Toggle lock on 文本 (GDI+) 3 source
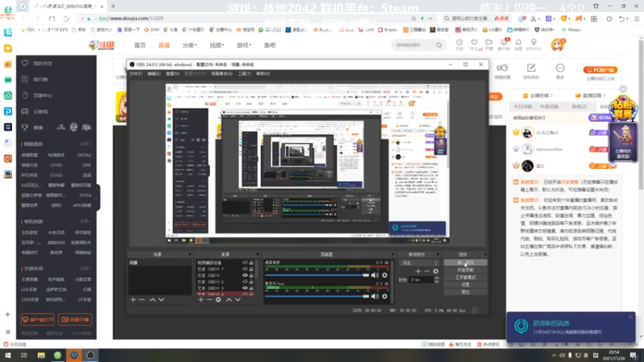The image size is (644, 362). coord(251,288)
